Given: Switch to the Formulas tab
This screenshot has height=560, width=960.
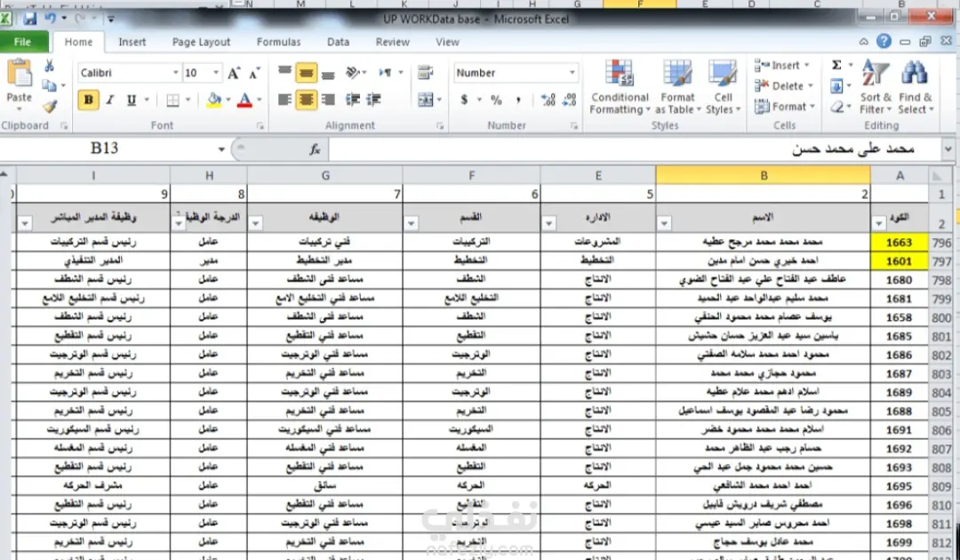Looking at the screenshot, I should click(x=278, y=43).
